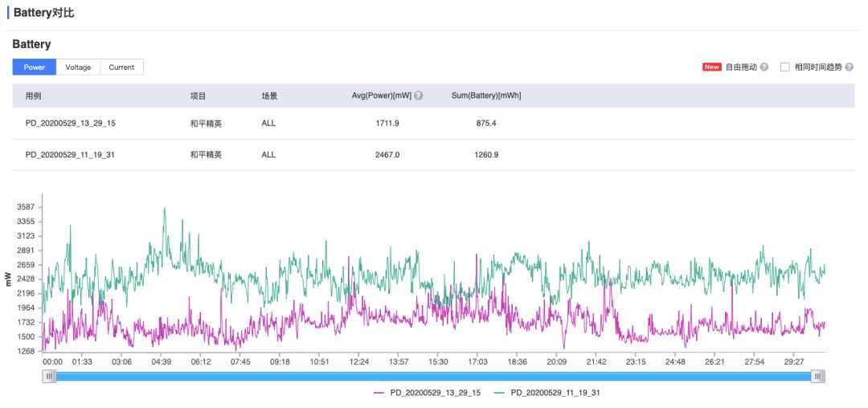The width and height of the screenshot is (868, 408).
Task: Click the 自由拖动 label
Action: (741, 67)
